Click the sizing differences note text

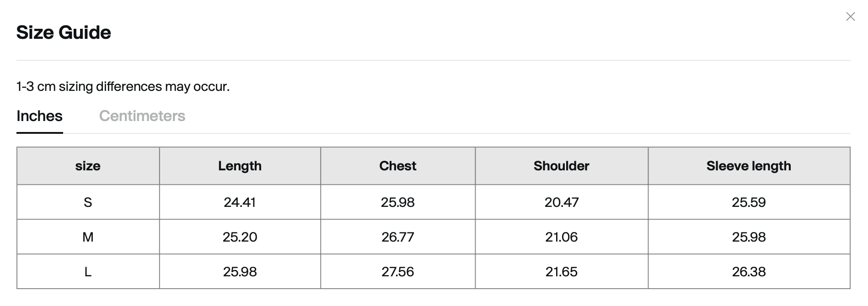click(123, 86)
